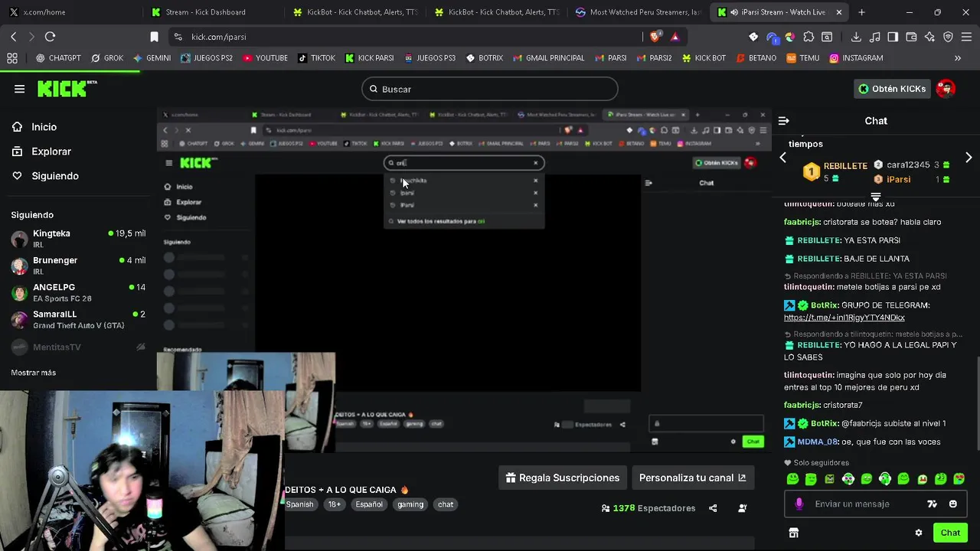This screenshot has height=551, width=980.
Task: Open followed channel ANGELPG
Action: [77, 292]
